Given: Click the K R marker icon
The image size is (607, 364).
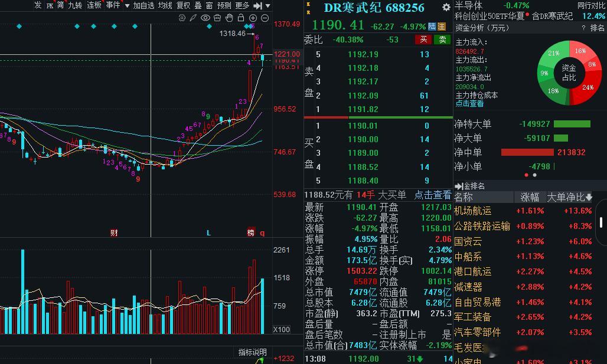Looking at the screenshot, I should point(308,8).
